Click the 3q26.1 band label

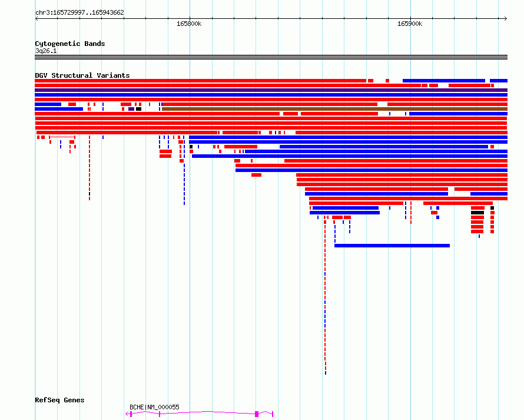click(46, 51)
